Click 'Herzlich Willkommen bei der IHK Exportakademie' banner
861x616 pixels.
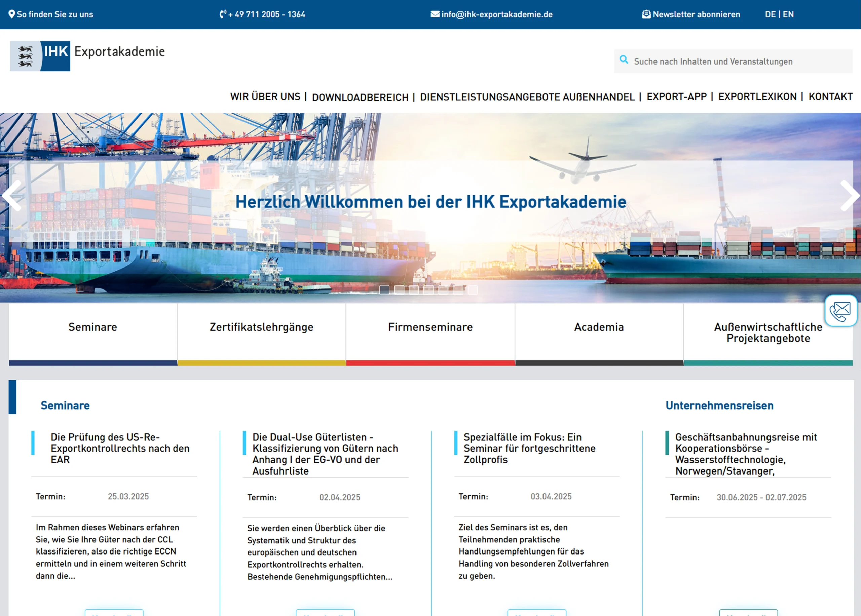coord(431,202)
